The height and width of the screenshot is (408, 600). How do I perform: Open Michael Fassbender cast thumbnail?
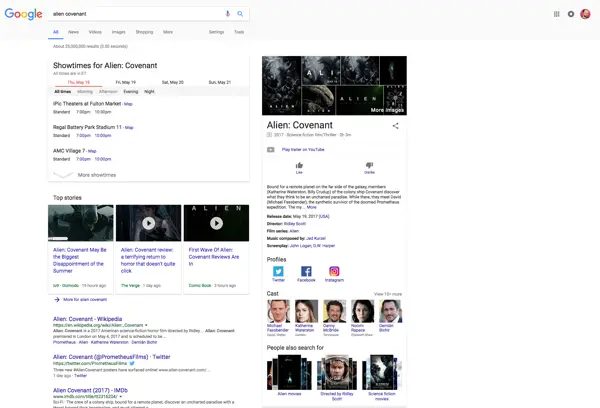tap(278, 311)
